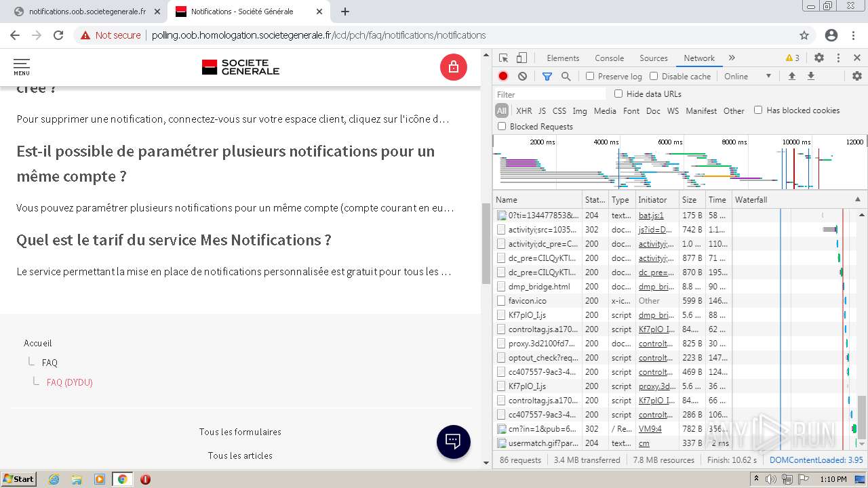Toggle Blocked Requests checkbox

point(502,126)
